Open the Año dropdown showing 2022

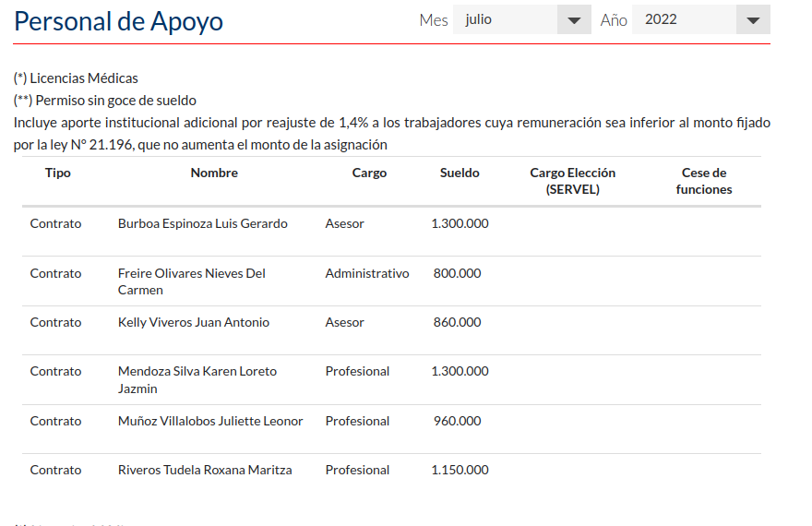tap(700, 19)
